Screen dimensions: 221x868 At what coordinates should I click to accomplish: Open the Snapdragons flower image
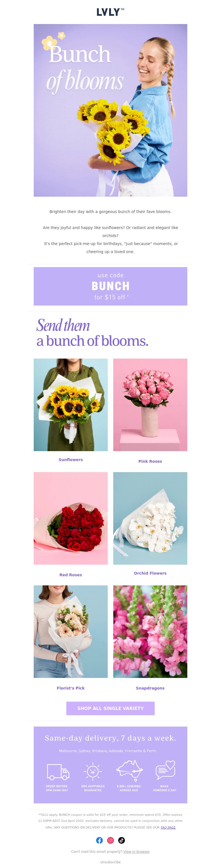tap(150, 632)
